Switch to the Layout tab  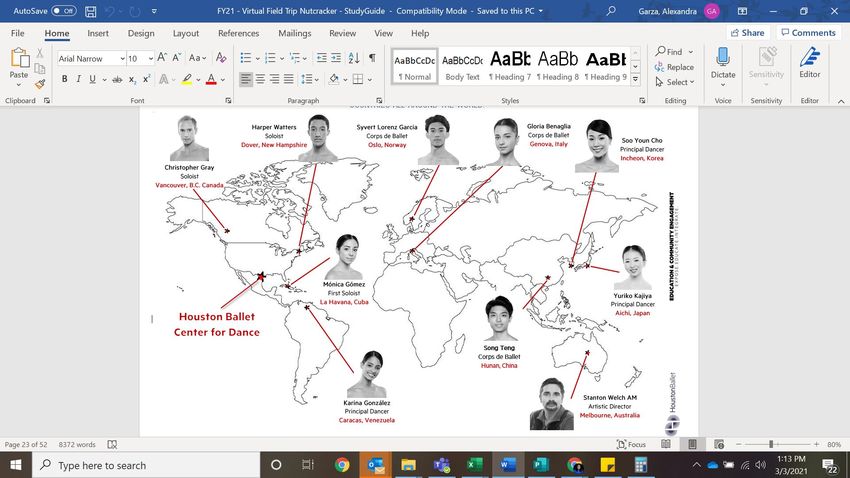[186, 33]
